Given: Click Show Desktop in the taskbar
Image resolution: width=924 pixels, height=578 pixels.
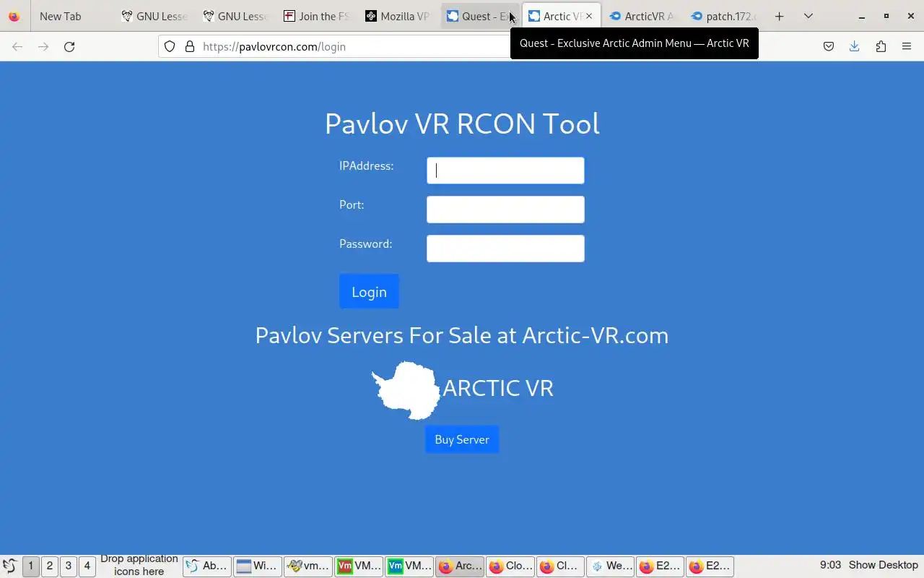Looking at the screenshot, I should click(x=884, y=565).
